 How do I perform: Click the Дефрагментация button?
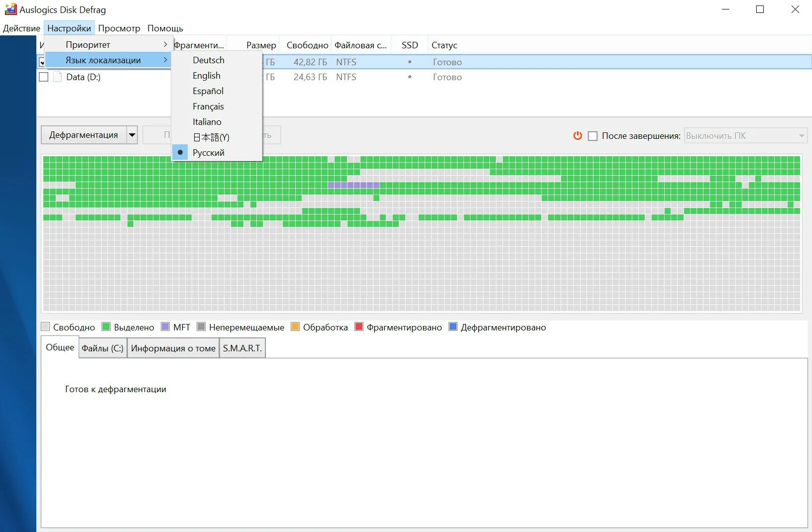tap(84, 135)
